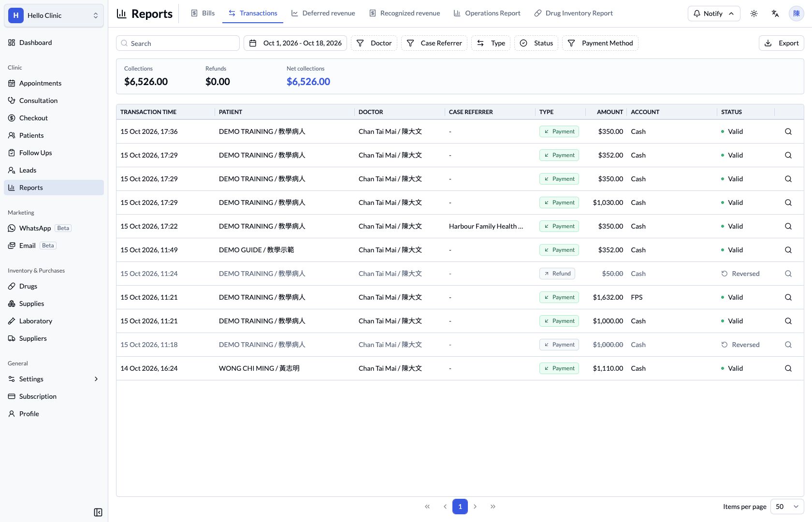Viewport: 812px width, 522px height.
Task: Open the Doctor filter
Action: tap(374, 43)
